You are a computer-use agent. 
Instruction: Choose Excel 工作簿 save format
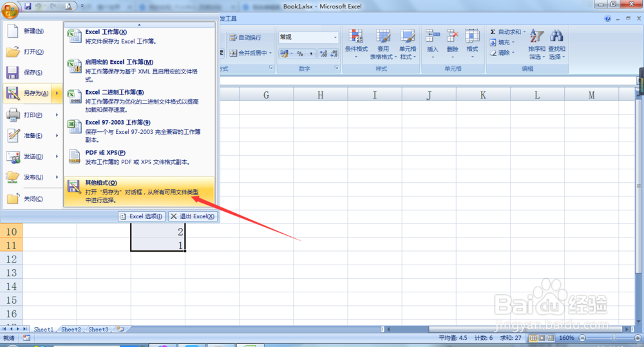click(139, 37)
